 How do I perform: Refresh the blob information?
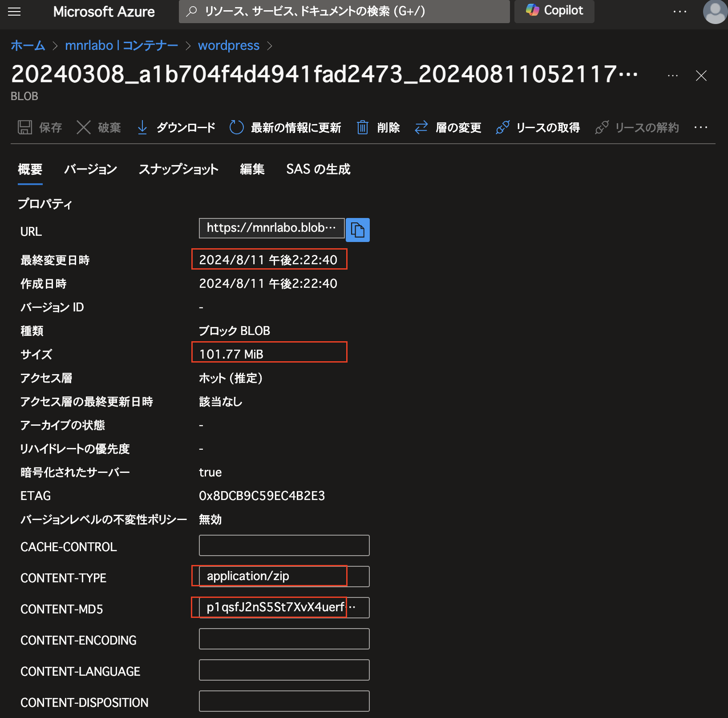[x=286, y=128]
